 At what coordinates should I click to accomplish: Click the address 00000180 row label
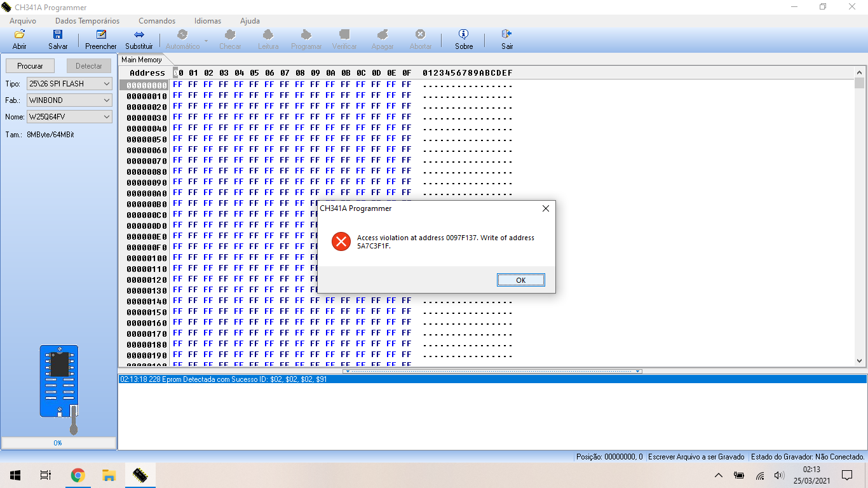[x=147, y=344]
